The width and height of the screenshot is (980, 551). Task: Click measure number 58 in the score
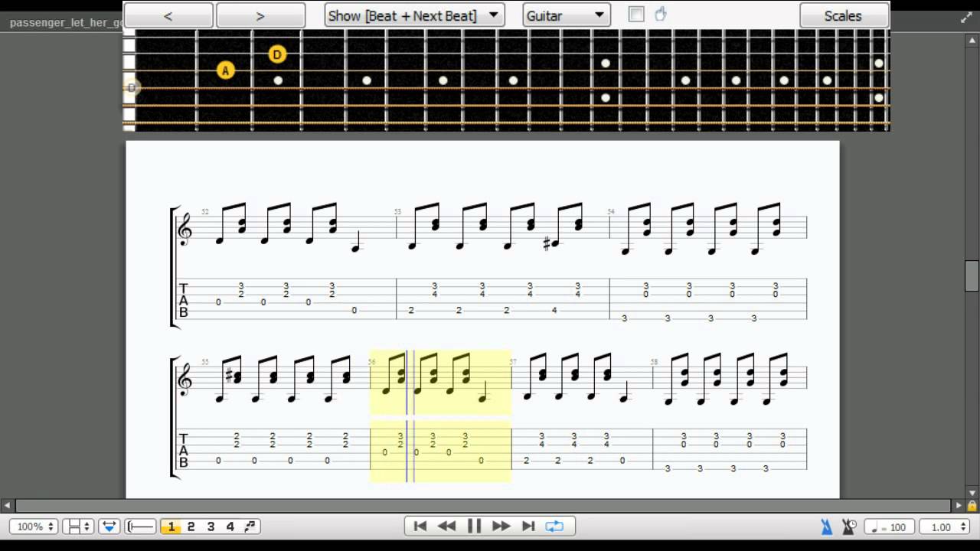(x=654, y=362)
